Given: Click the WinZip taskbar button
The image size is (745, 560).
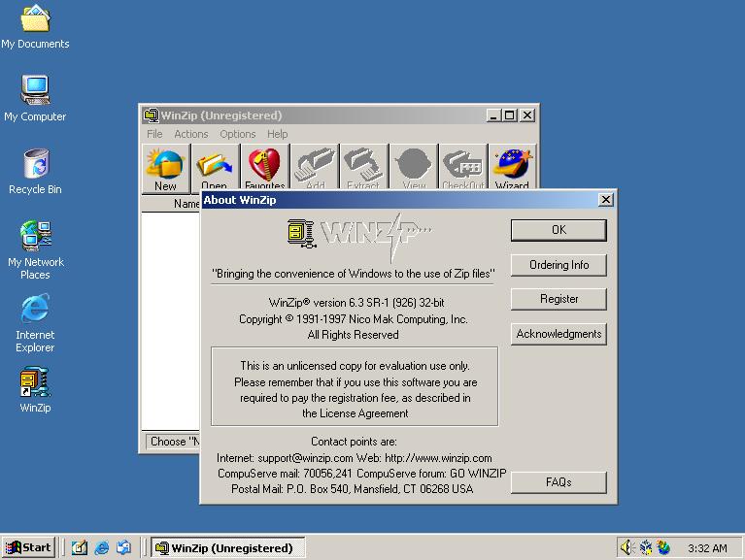Looking at the screenshot, I should (227, 548).
